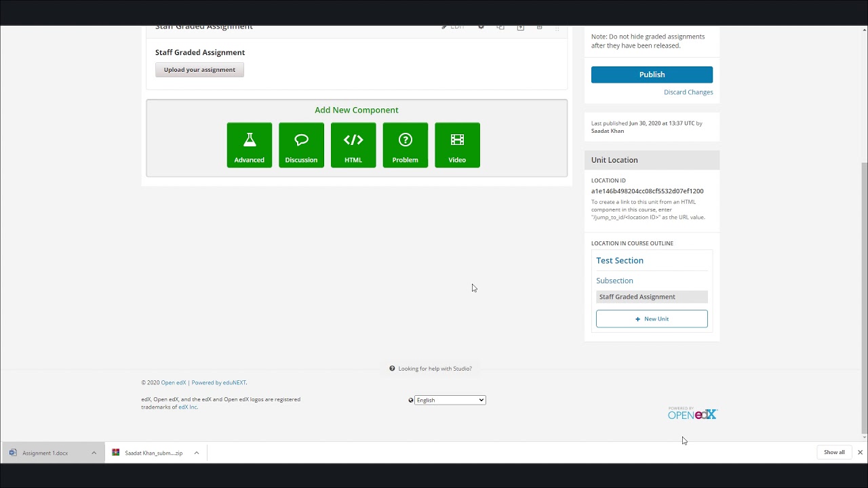Click the Staff Graded Assignment block title

coord(200,53)
